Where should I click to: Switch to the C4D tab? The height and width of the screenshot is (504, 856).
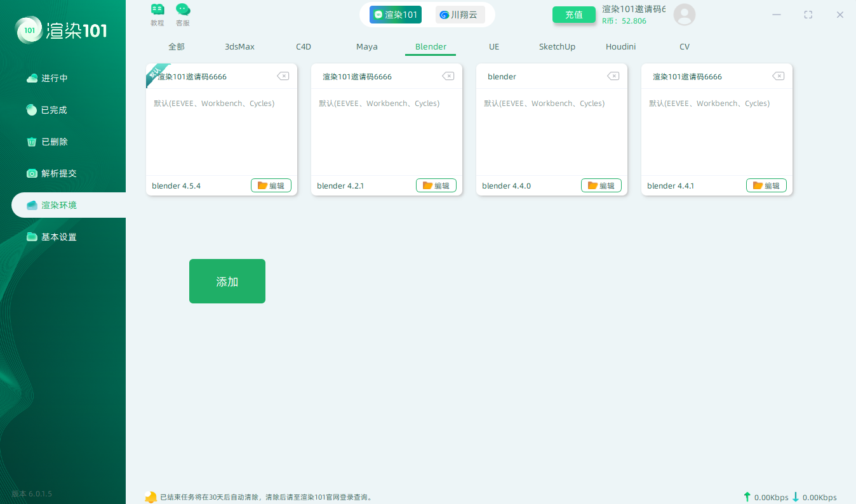click(x=304, y=47)
